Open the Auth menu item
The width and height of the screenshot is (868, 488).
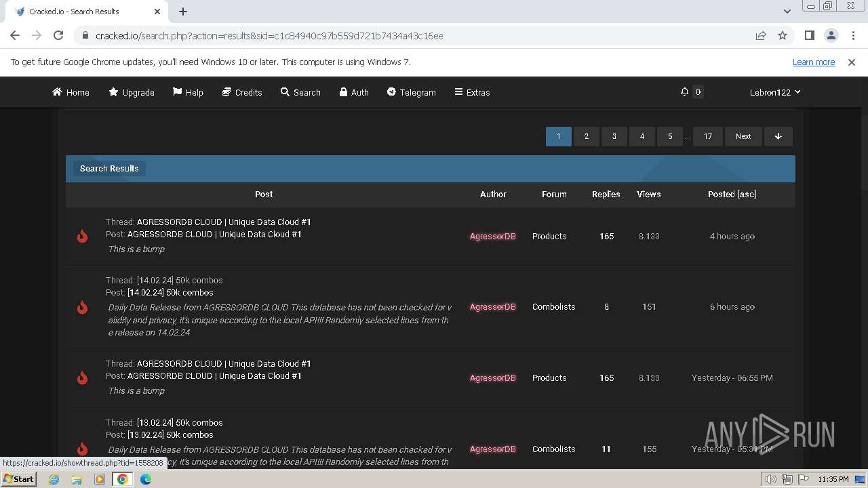point(354,92)
